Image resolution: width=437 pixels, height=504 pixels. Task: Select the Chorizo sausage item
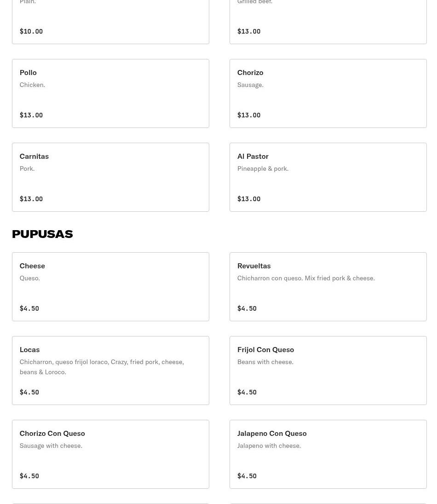click(x=328, y=93)
